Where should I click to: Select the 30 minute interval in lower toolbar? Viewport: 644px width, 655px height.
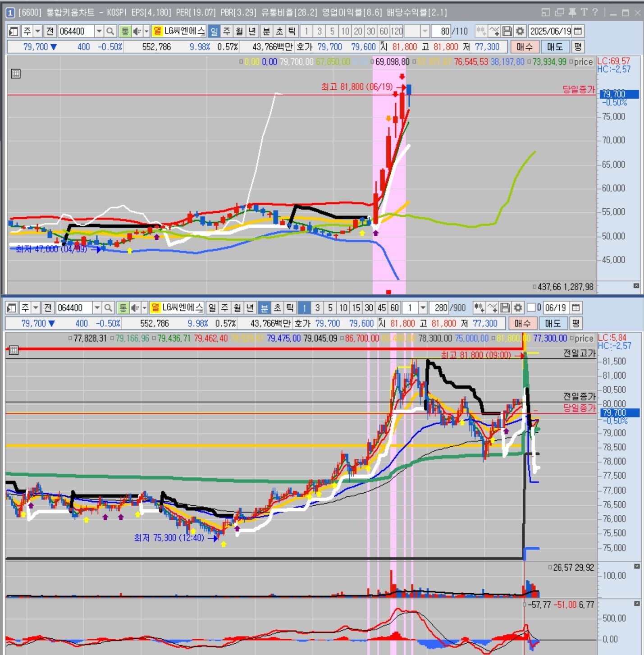tap(369, 308)
